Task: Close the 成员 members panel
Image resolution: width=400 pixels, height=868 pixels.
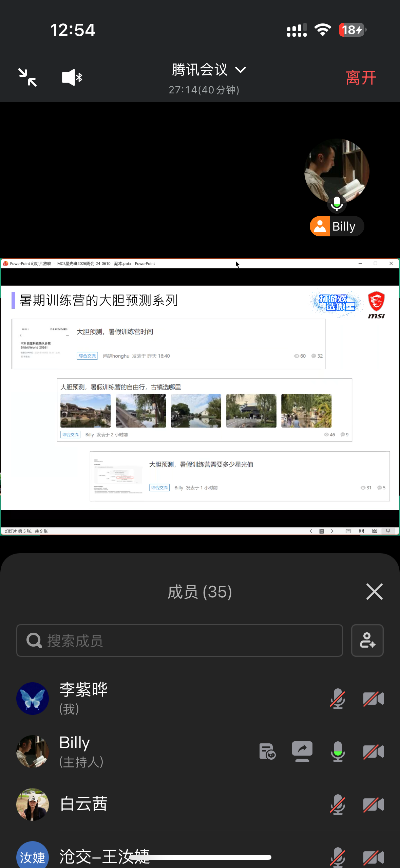Action: 375,592
